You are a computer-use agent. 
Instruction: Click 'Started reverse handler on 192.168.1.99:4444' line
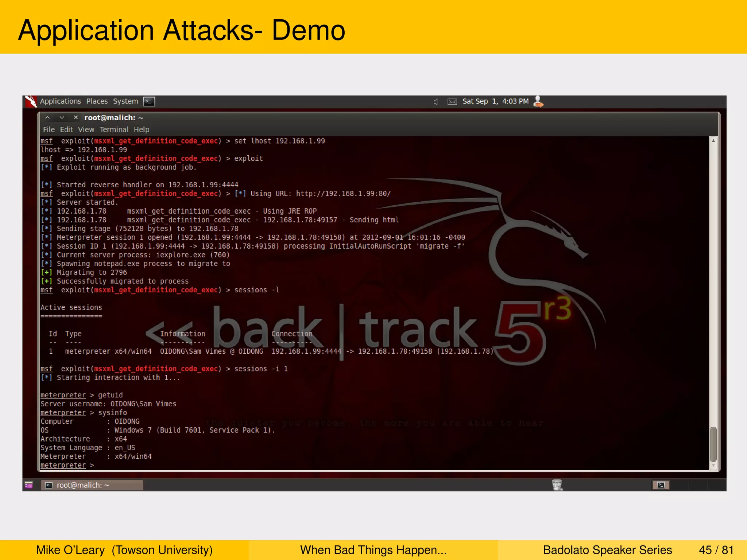tap(139, 185)
